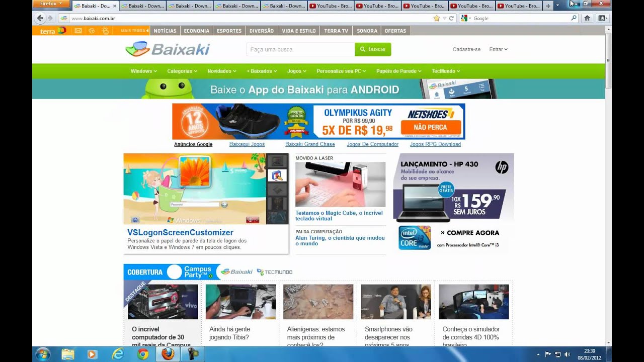Screen dimensions: 644x362
Task: Expand the Categorias menu
Action: [x=182, y=71]
